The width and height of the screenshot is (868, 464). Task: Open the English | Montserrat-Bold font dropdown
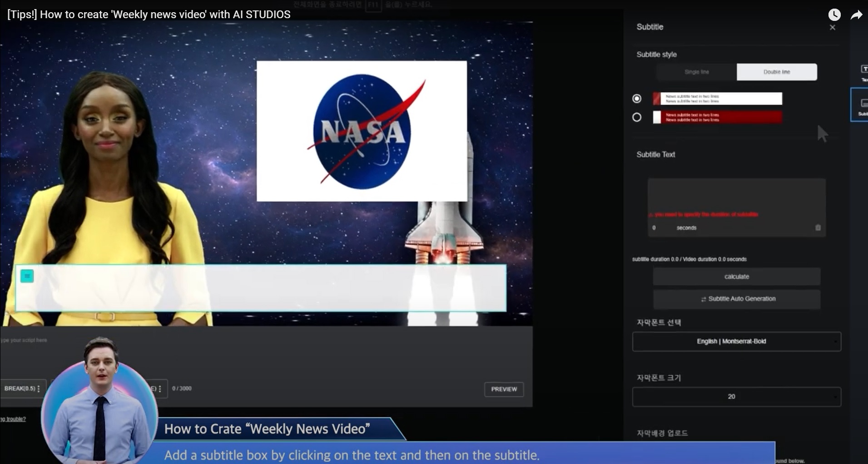(736, 341)
